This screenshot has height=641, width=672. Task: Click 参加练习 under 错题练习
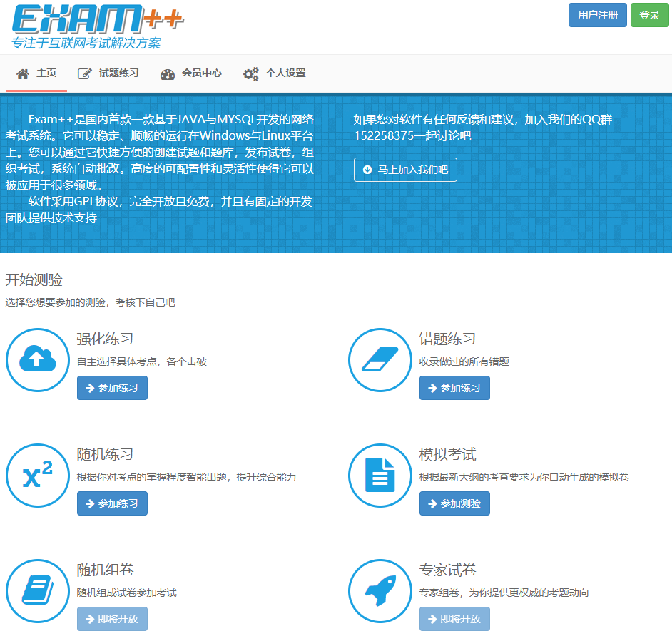coord(454,388)
